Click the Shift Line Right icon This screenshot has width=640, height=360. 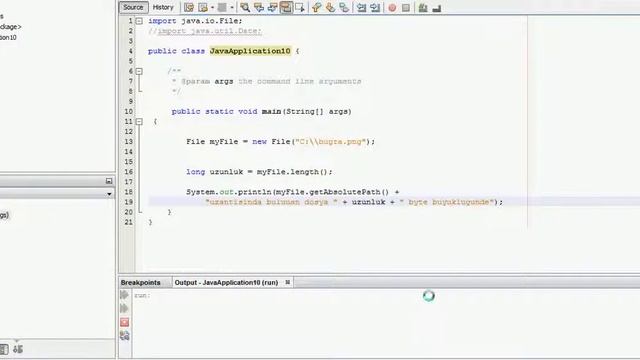[375, 7]
